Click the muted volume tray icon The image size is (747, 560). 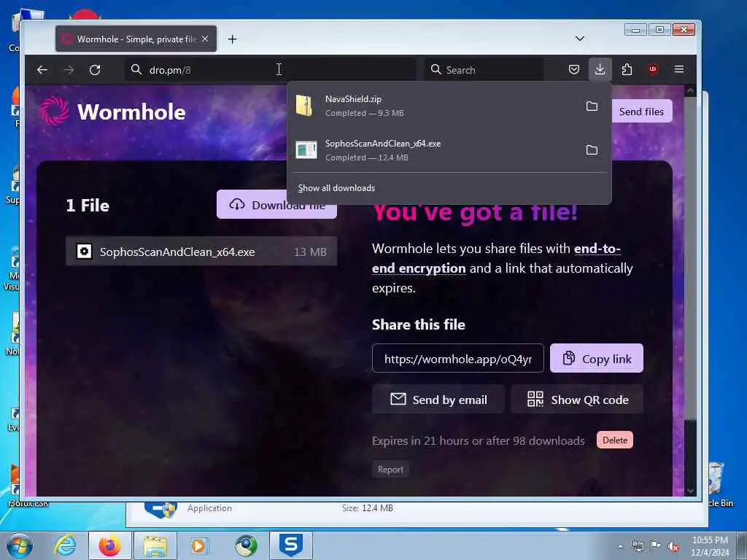click(x=673, y=547)
